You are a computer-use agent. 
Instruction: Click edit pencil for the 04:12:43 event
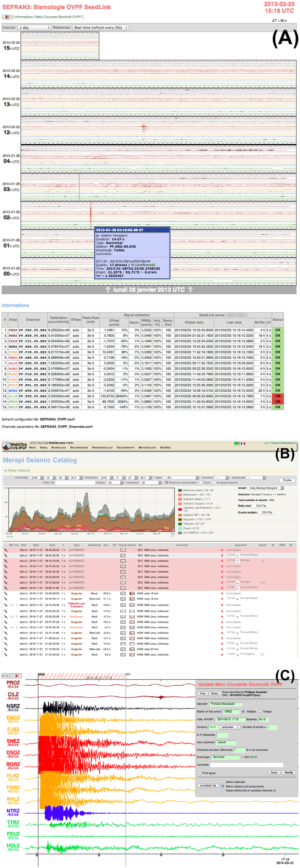point(6,605)
